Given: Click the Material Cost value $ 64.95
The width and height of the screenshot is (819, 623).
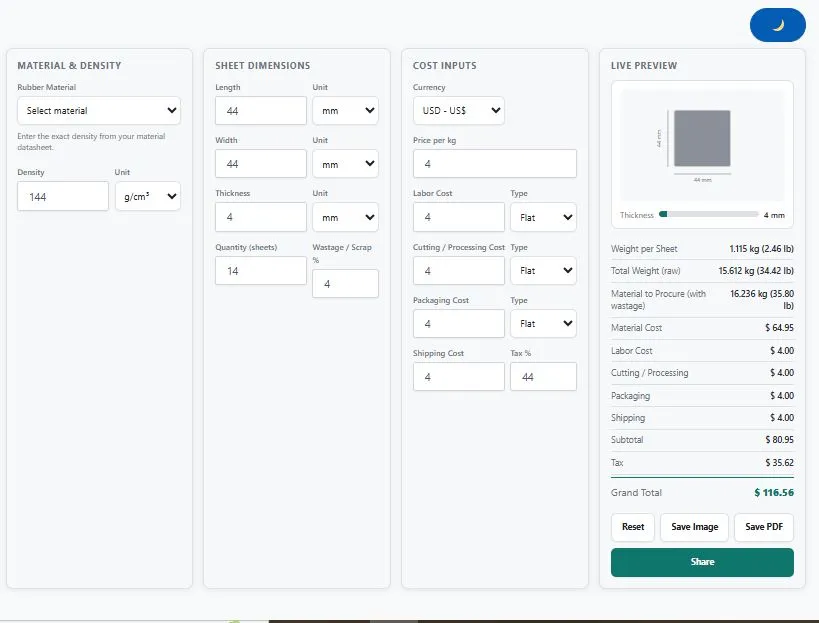Looking at the screenshot, I should point(779,328).
